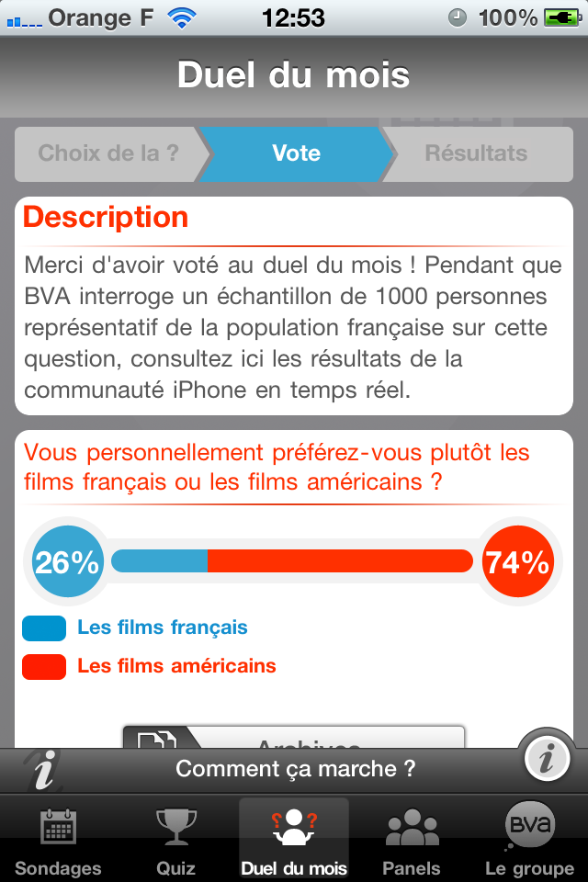Tap the BVA Le groupe icon

530,826
